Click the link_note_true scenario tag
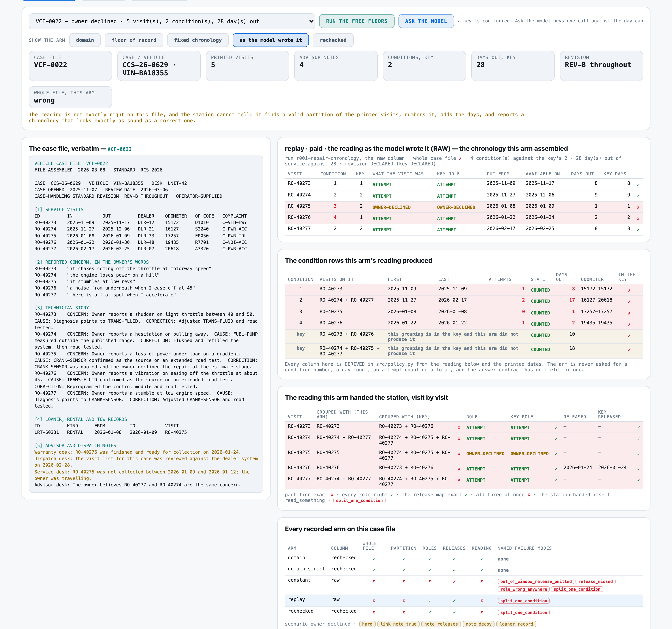The width and height of the screenshot is (672, 629). click(398, 624)
